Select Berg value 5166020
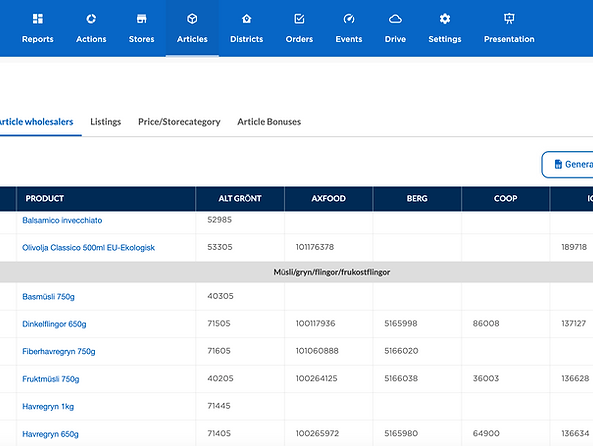This screenshot has width=593, height=446. (x=401, y=351)
